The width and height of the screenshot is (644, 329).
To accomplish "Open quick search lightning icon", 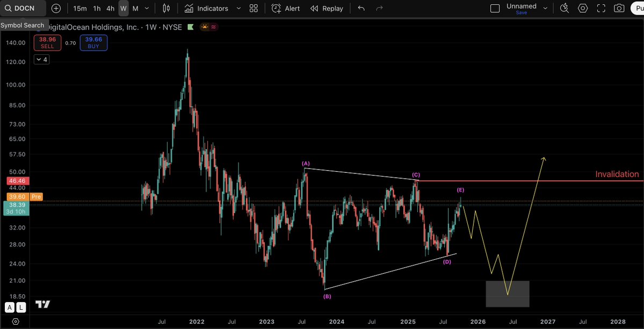I will click(565, 8).
